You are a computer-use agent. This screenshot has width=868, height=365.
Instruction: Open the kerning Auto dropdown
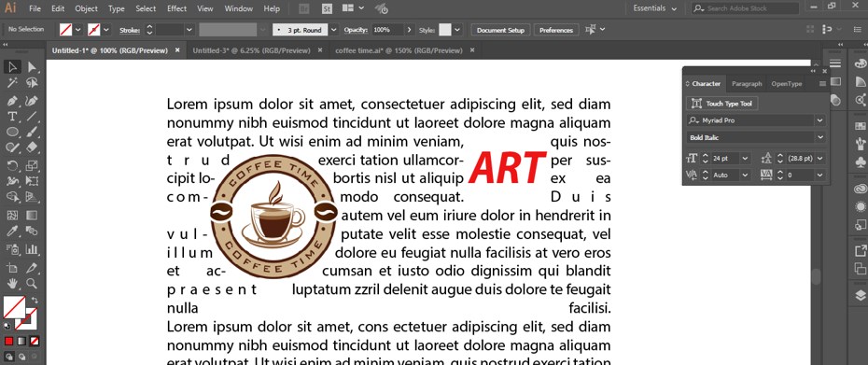tap(744, 175)
